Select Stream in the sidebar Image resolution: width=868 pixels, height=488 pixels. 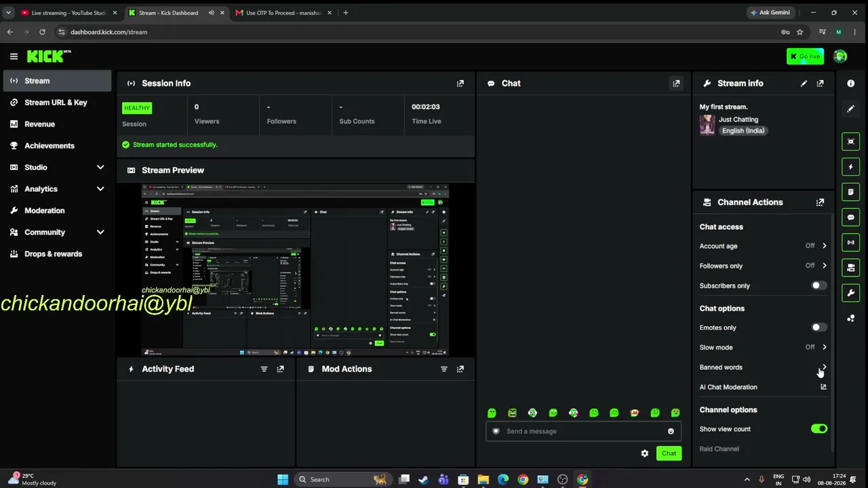pos(57,81)
